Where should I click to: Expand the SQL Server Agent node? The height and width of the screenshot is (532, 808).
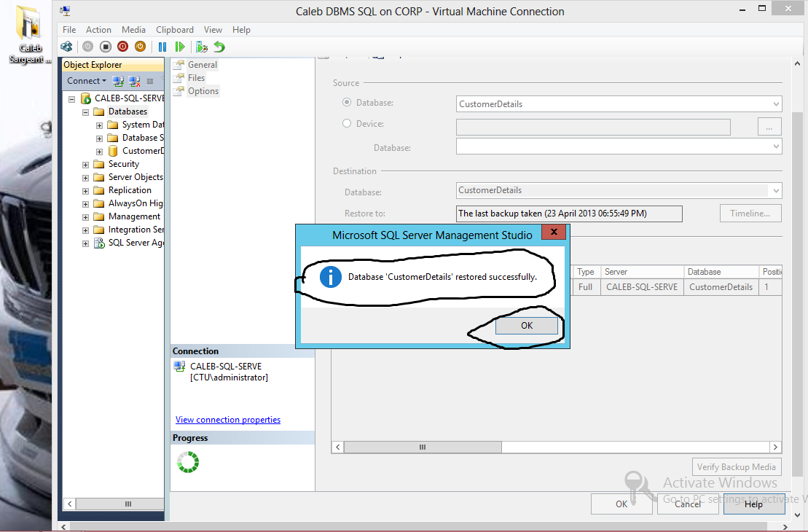tap(85, 243)
